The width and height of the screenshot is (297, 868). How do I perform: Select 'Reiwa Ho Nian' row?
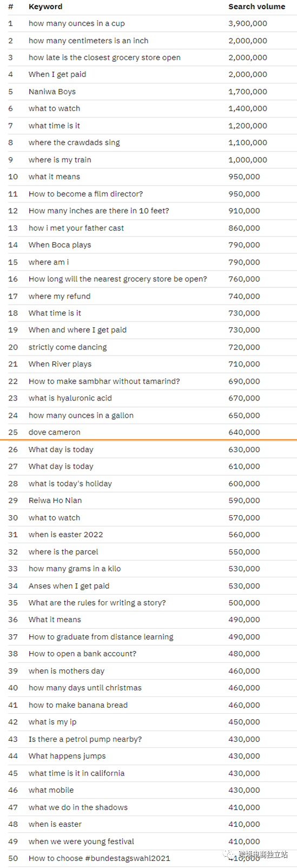coord(153,501)
